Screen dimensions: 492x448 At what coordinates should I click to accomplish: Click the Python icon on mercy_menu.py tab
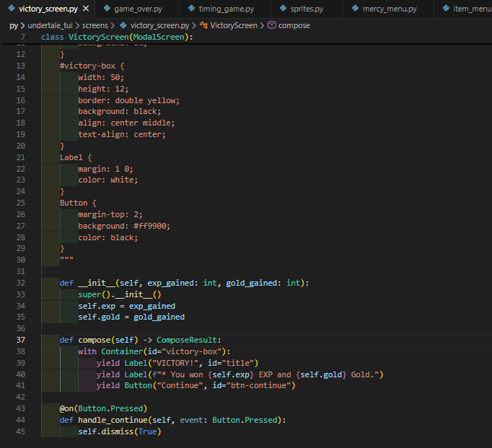[356, 9]
